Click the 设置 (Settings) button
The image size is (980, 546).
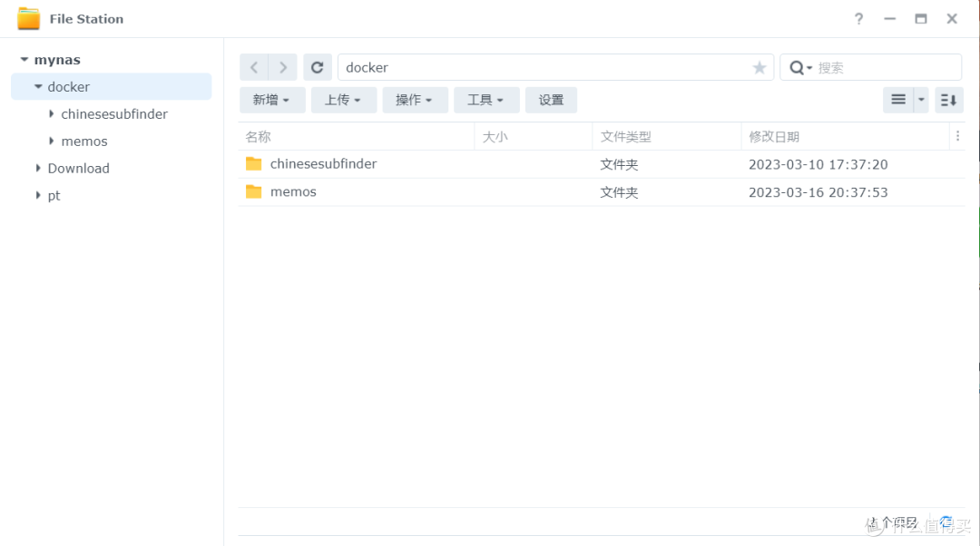point(551,100)
